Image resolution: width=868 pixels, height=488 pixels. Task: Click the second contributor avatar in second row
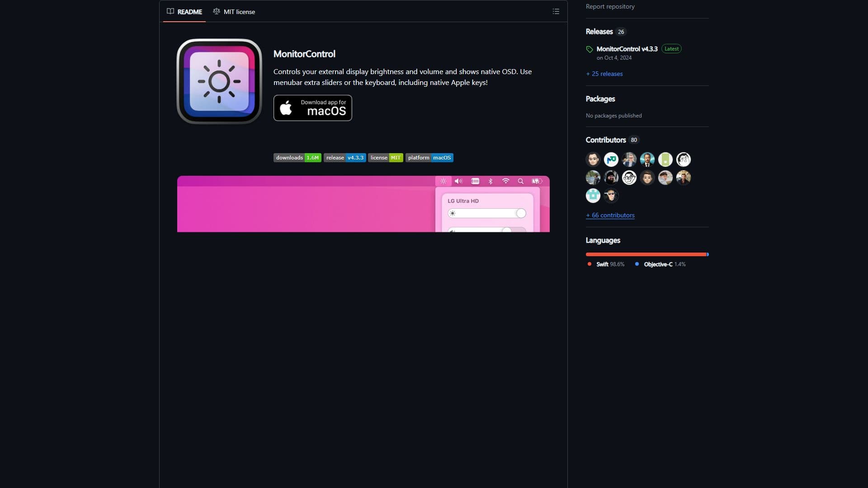[611, 178]
